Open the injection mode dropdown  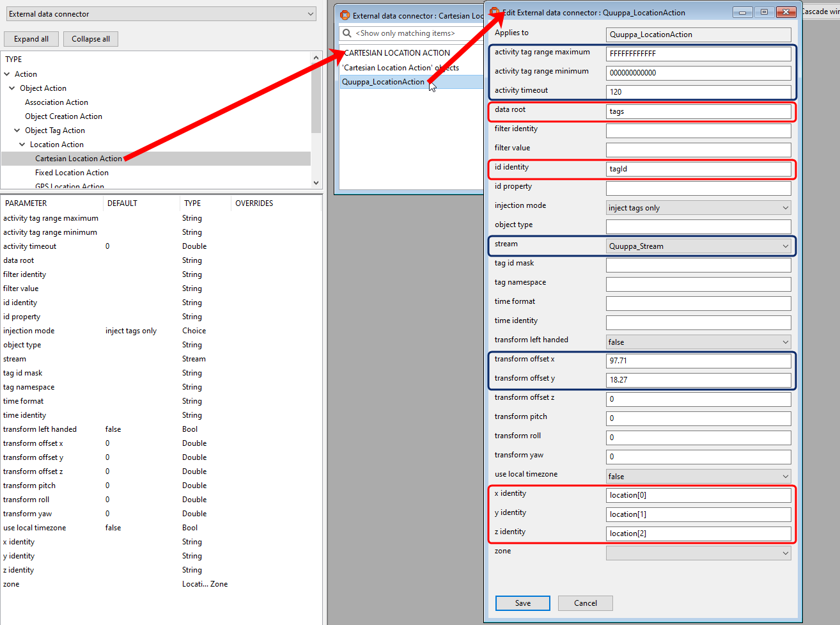click(x=698, y=208)
